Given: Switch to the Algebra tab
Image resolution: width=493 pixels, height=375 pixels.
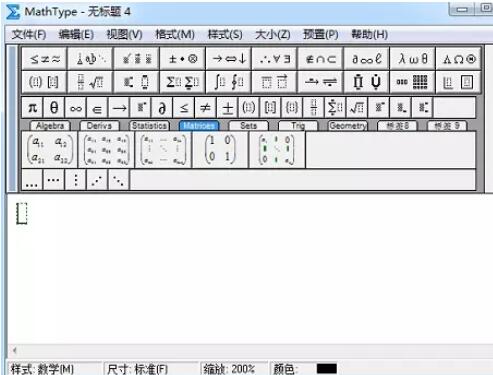Looking at the screenshot, I should [50, 126].
